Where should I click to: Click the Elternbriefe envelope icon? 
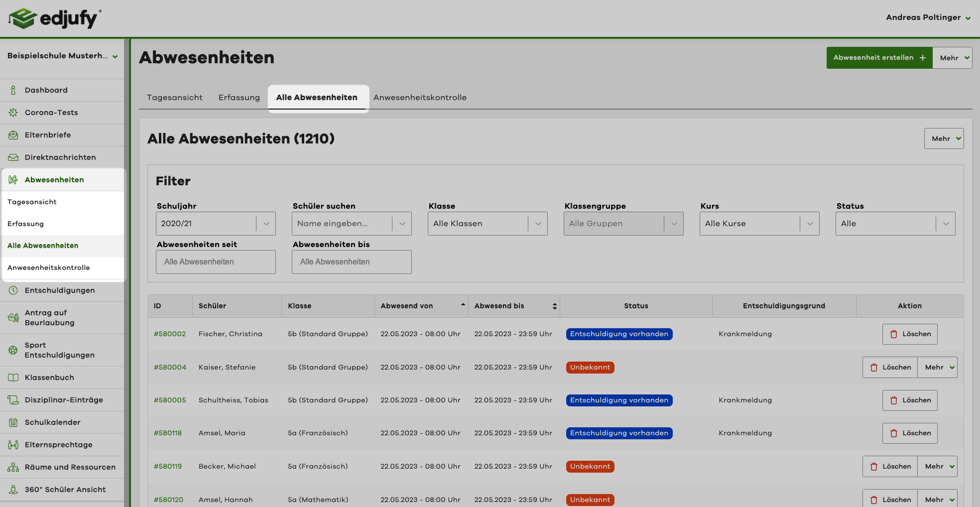13,134
